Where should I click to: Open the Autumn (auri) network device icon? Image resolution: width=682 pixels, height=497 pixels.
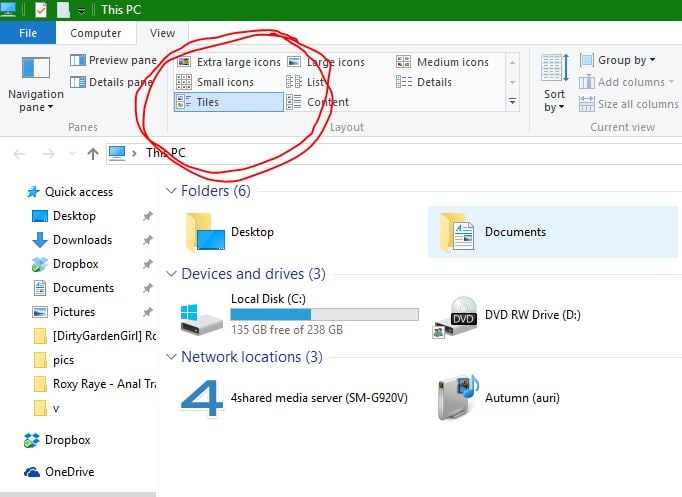coord(458,397)
